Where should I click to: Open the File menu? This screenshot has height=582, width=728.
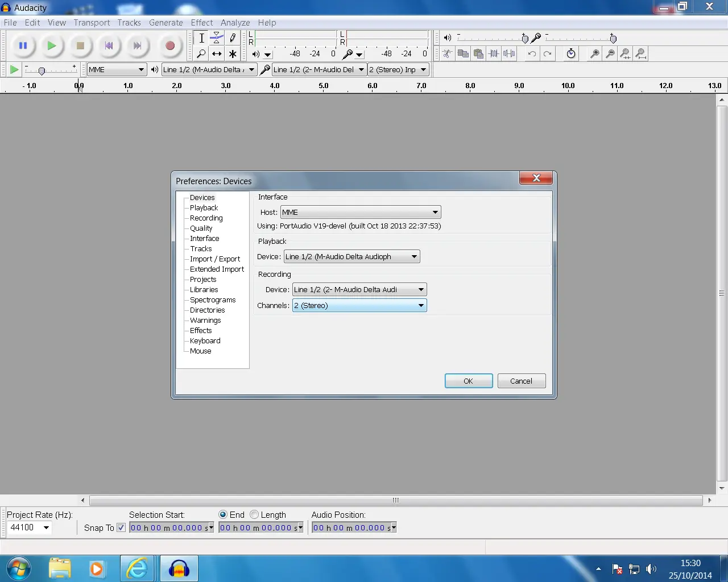(x=10, y=23)
